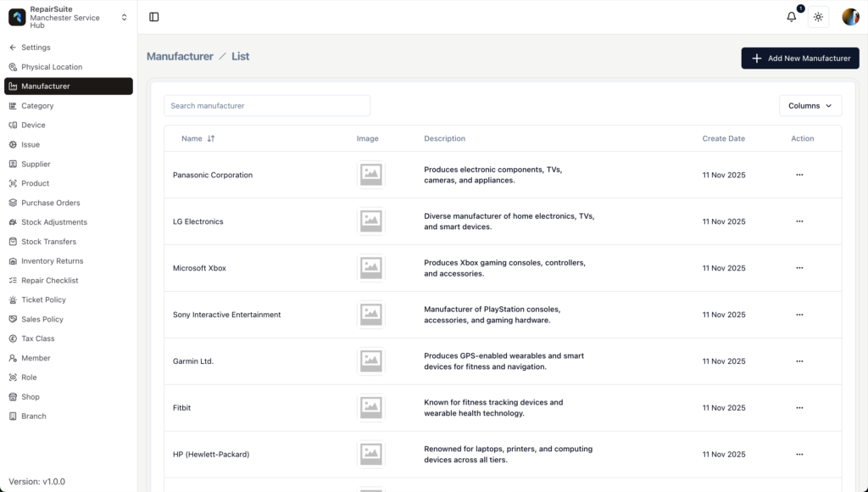Click the Tax Class sidebar icon
Screen dimensions: 868x492
[x=13, y=338]
